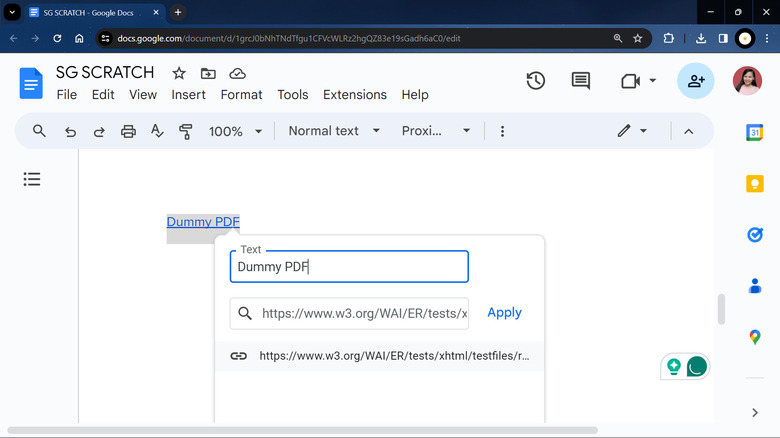Viewport: 780px width, 438px height.
Task: Bookmark this page with the star
Action: coord(638,38)
